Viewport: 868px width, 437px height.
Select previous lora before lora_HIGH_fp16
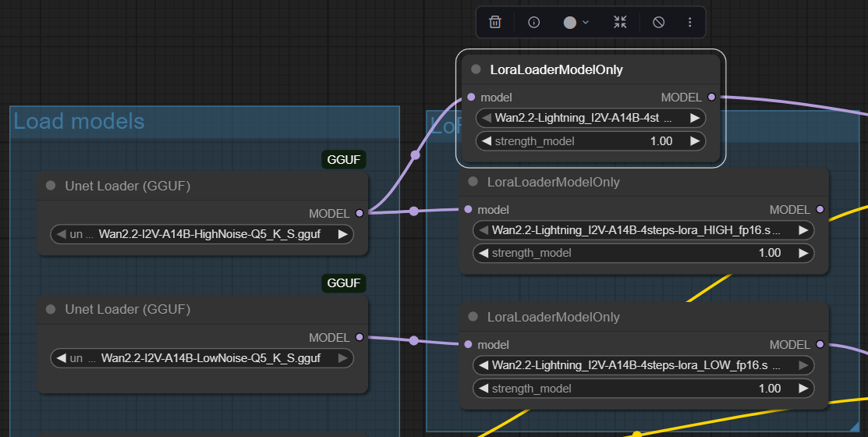pyautogui.click(x=484, y=230)
